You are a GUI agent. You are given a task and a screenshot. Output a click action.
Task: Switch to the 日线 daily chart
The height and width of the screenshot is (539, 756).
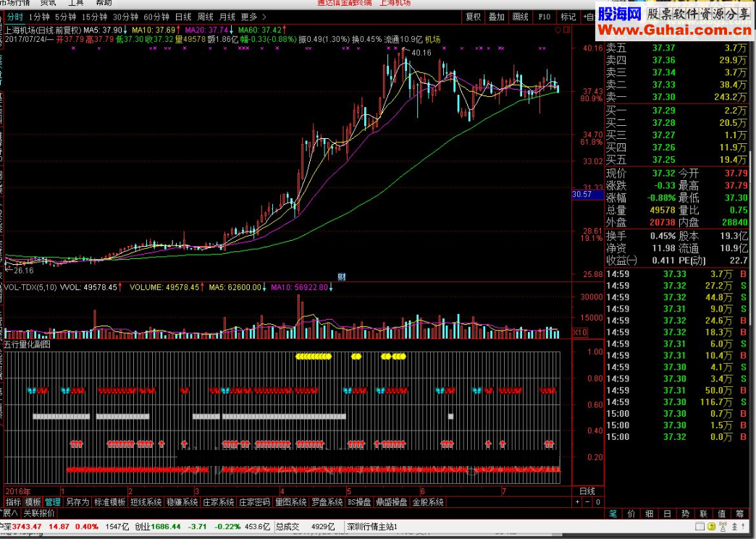point(183,17)
